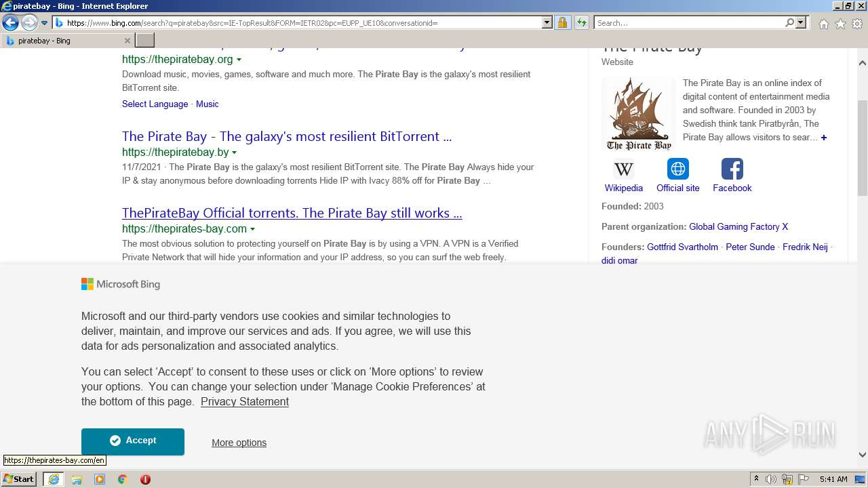Click the security lock icon
This screenshot has height=488, width=868.
pyautogui.click(x=562, y=23)
